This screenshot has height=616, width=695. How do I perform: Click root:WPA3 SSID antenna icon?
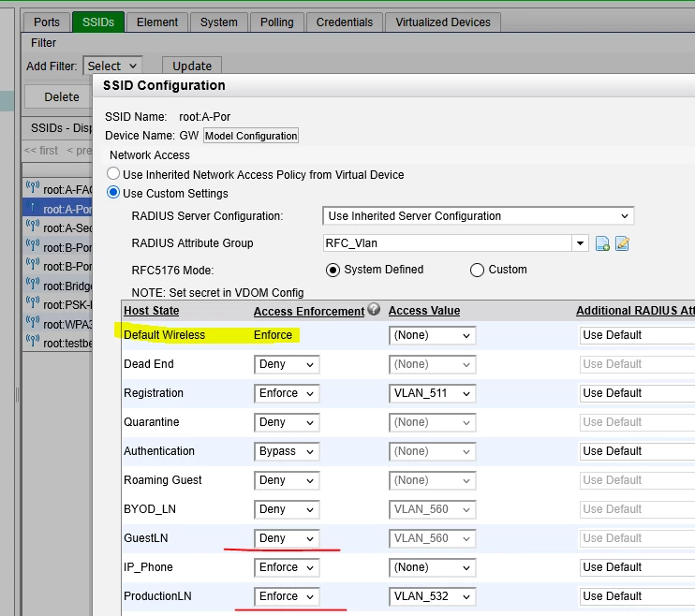point(33,323)
